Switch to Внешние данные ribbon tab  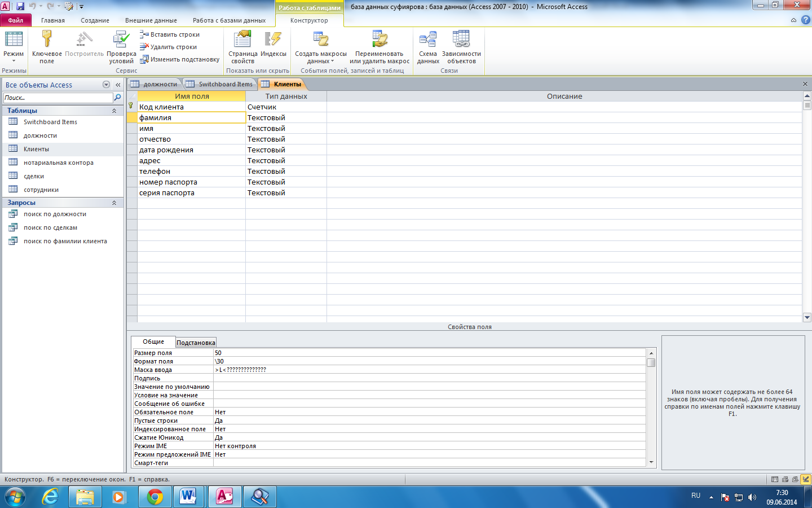[151, 20]
